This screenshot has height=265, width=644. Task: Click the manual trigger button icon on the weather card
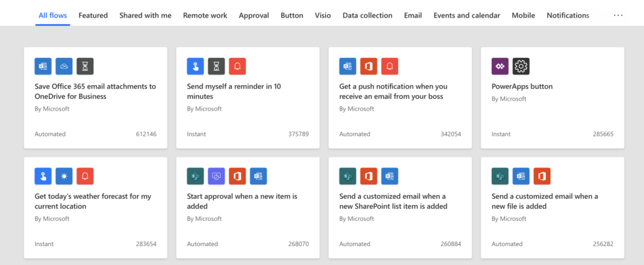point(43,176)
